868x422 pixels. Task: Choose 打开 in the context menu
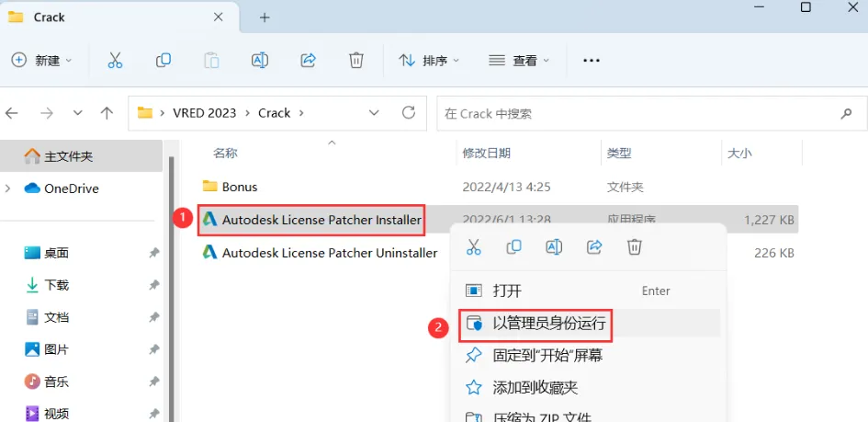click(589, 291)
